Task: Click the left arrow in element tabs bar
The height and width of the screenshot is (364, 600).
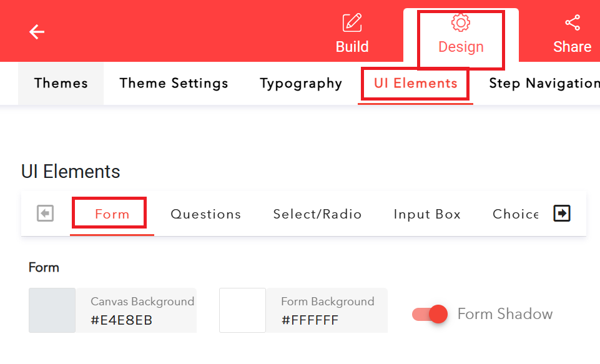Action: [x=44, y=213]
